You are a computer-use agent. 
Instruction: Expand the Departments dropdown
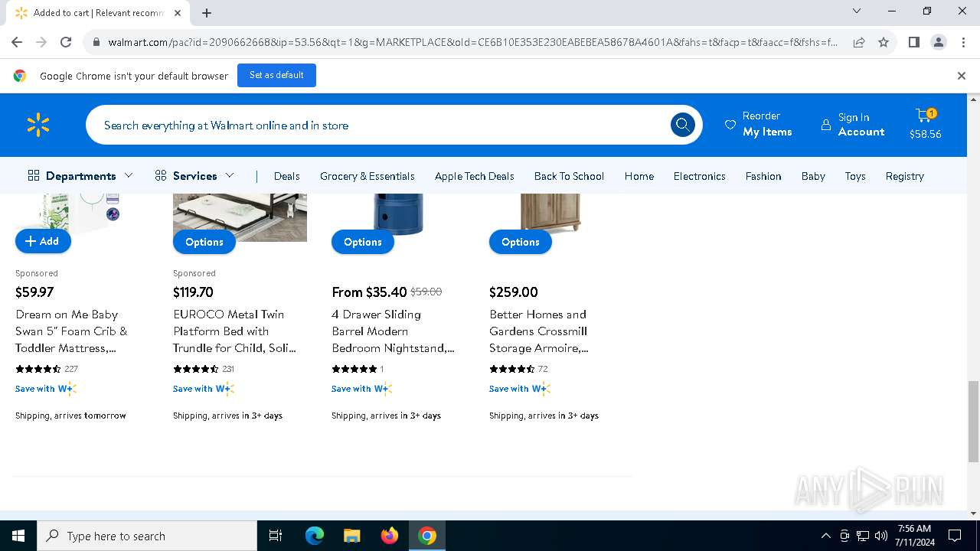(x=80, y=176)
